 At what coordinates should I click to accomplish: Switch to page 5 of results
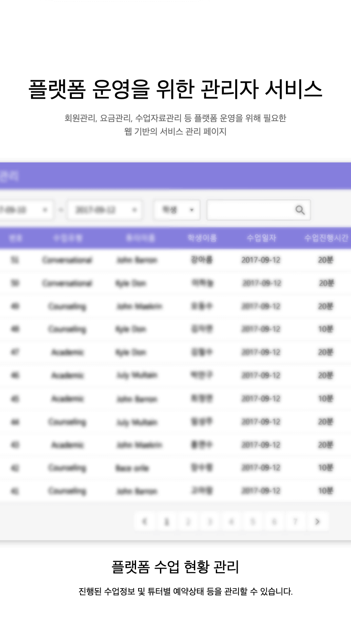[253, 522]
